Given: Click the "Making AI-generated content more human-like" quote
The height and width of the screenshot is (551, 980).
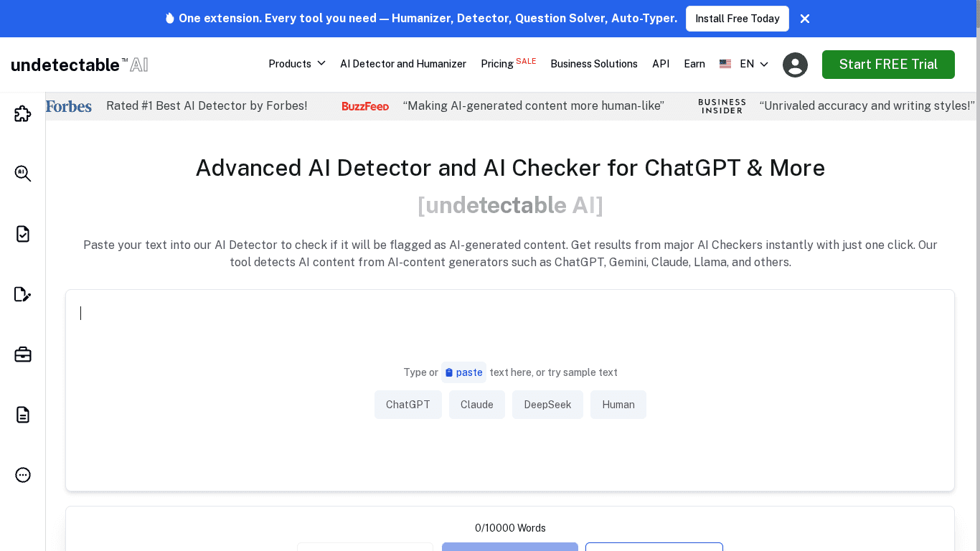Looking at the screenshot, I should [x=534, y=106].
